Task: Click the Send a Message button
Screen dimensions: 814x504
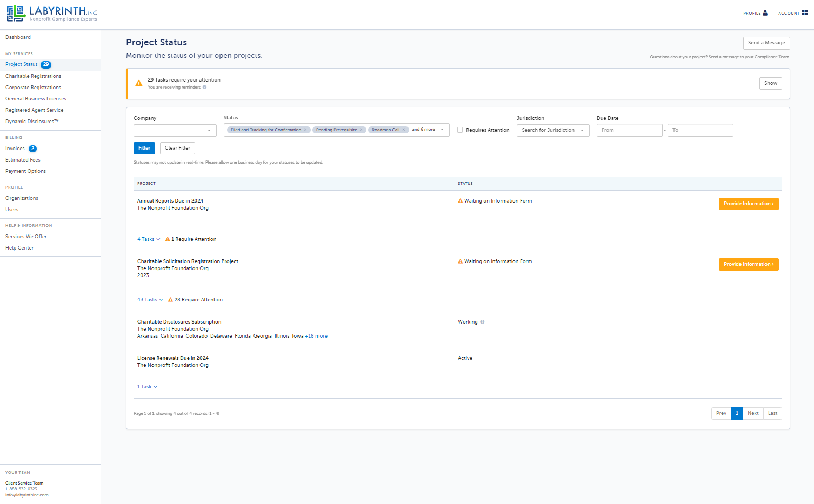Action: [x=766, y=43]
